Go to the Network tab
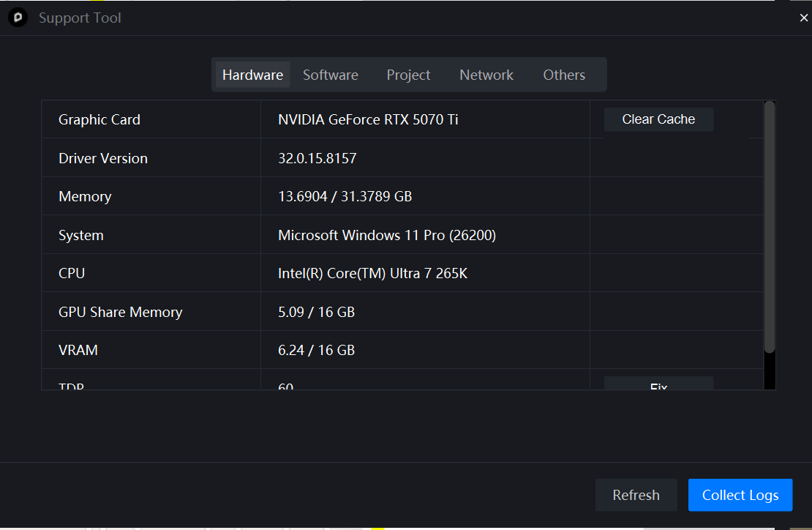The height and width of the screenshot is (530, 812). (486, 75)
